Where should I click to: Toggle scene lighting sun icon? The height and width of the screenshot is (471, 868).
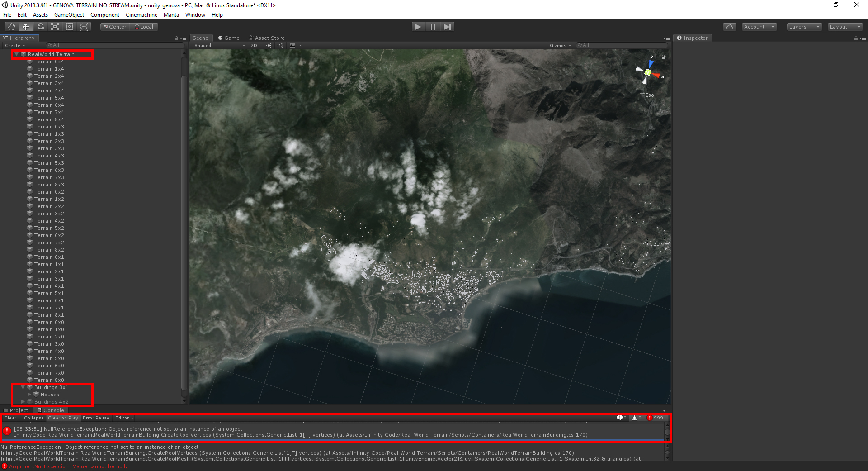[x=269, y=45]
